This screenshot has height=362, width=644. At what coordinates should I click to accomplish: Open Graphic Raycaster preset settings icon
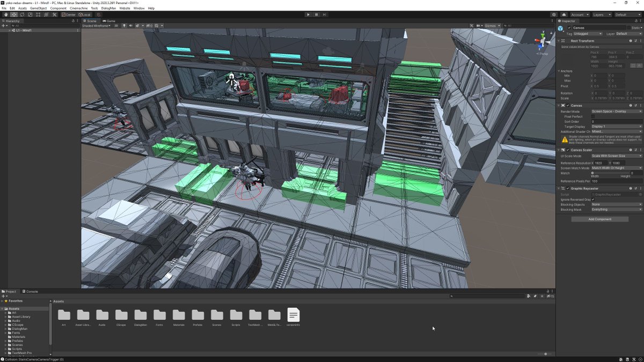[636, 189]
